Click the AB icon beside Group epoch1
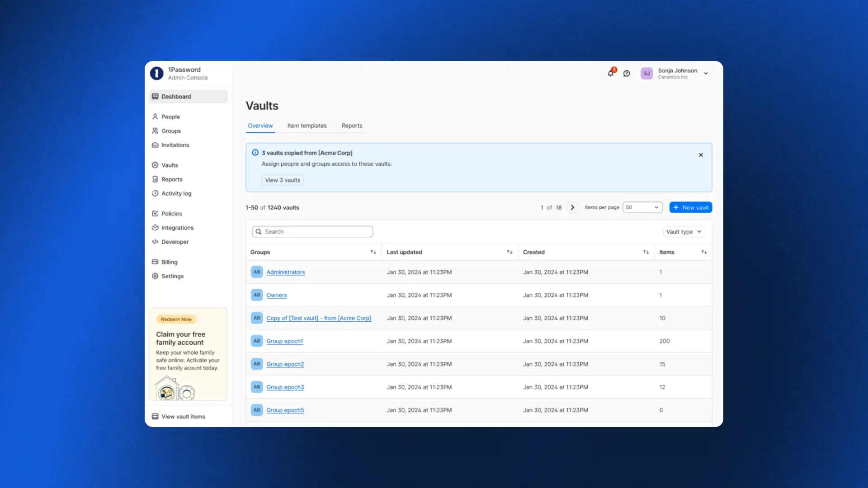Screen dimensions: 868x488 tap(257, 341)
